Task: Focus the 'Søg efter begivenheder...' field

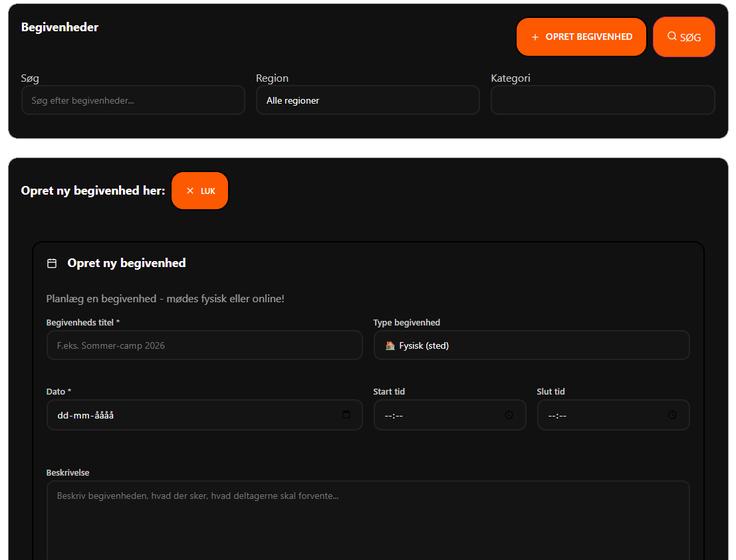Action: pos(134,100)
